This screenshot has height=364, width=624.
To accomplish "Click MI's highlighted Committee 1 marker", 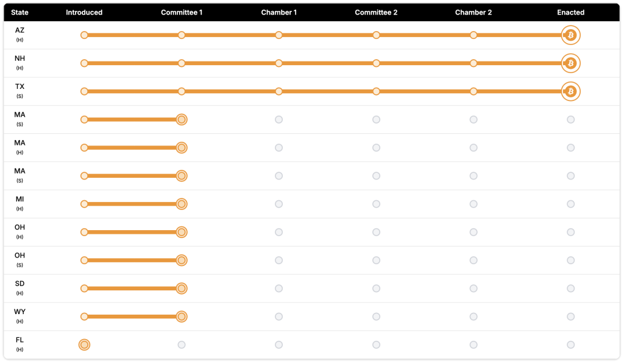I will (181, 204).
